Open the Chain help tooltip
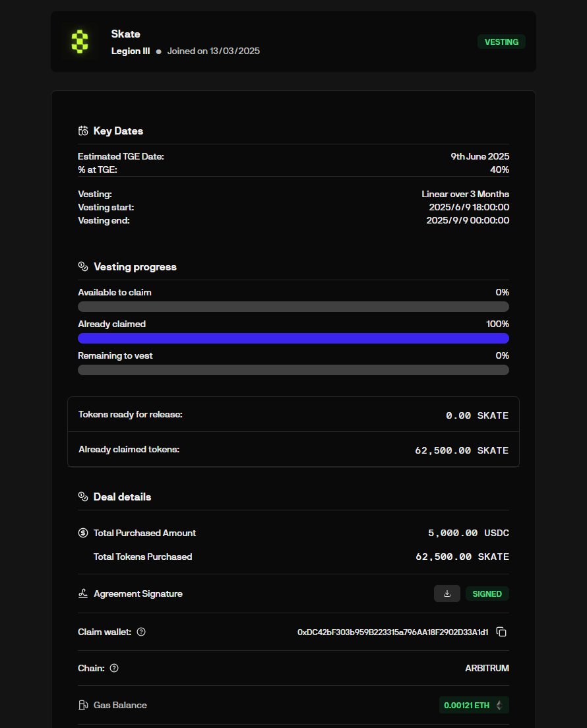587x728 pixels. (114, 668)
